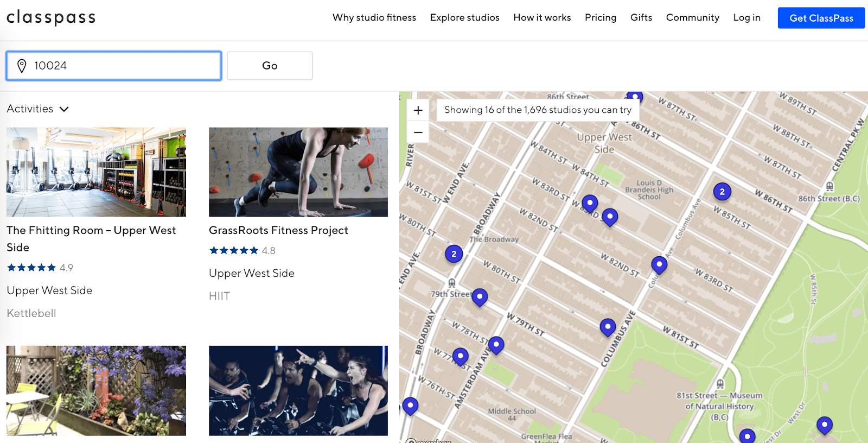Zoom out the map with minus button
Screen dimensions: 868x443
[418, 132]
